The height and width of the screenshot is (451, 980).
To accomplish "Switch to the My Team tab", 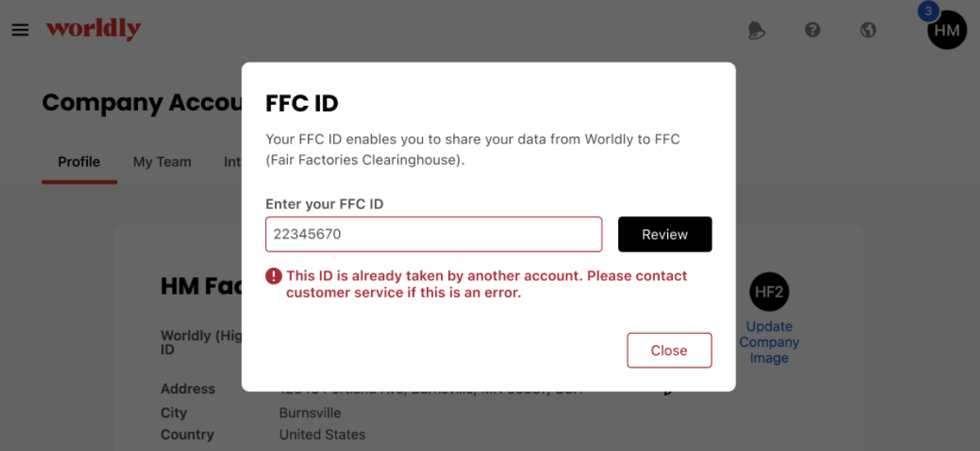I will point(163,162).
